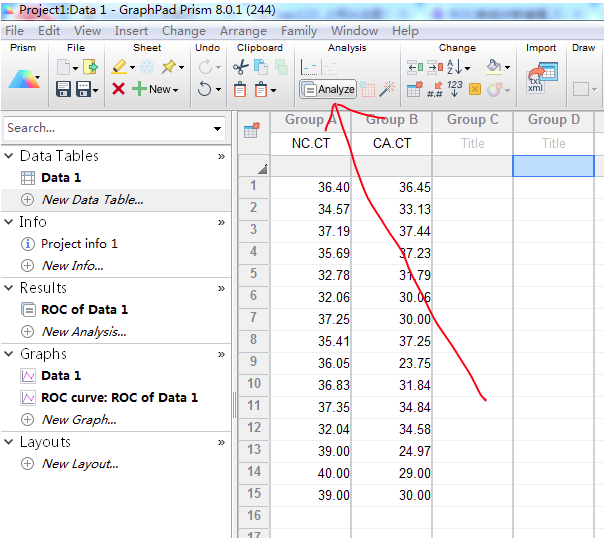
Task: Click the linear regression analysis icon
Action: pos(309,67)
